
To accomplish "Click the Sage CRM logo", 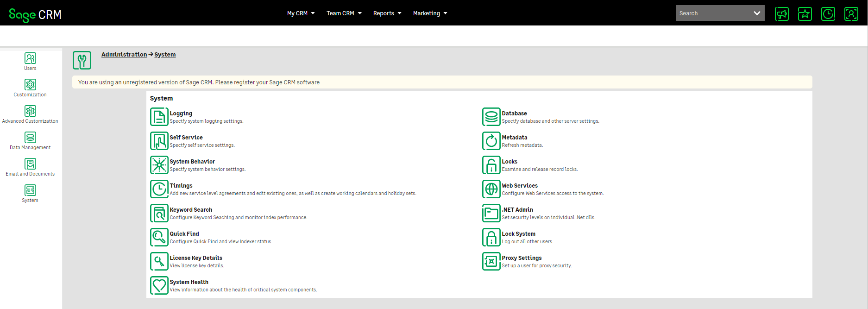I will tap(35, 15).
